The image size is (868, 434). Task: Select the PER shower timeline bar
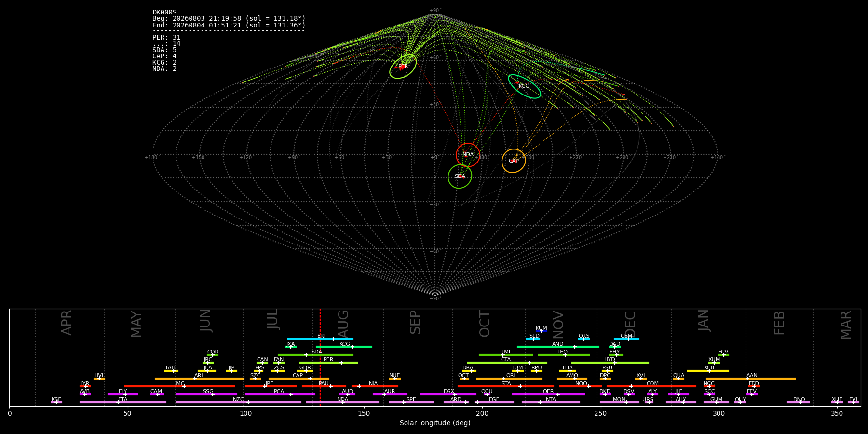click(x=328, y=363)
